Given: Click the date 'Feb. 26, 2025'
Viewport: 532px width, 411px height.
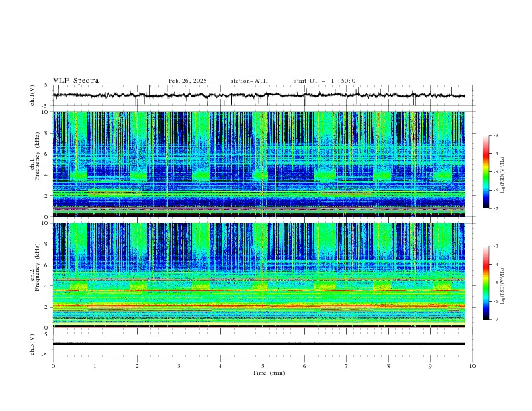Looking at the screenshot, I should (187, 81).
